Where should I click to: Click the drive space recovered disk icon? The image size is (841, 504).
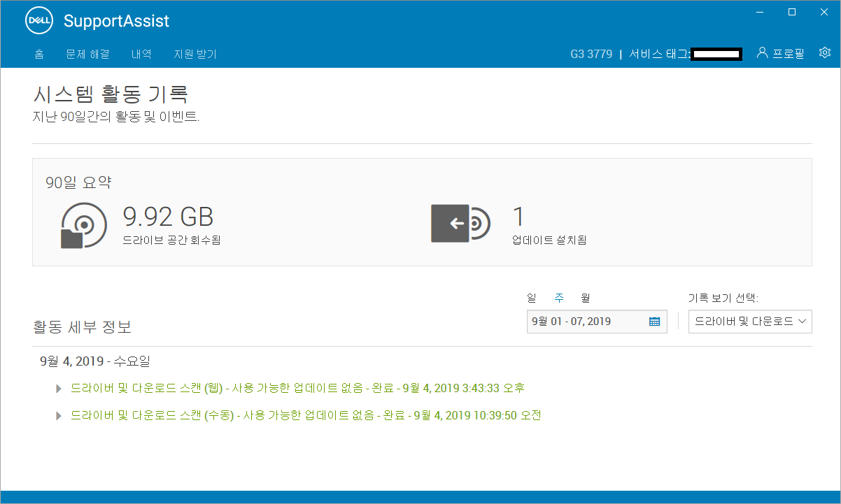pos(83,225)
